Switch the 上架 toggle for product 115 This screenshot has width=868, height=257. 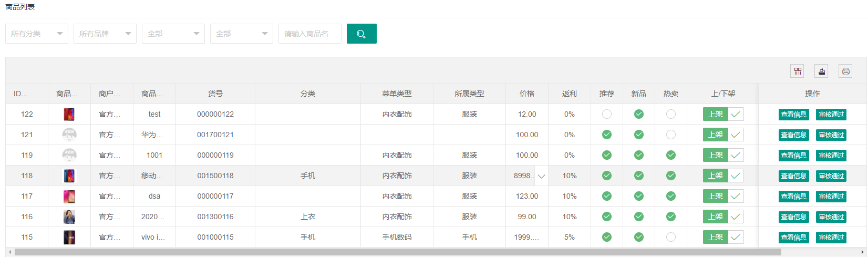(724, 237)
